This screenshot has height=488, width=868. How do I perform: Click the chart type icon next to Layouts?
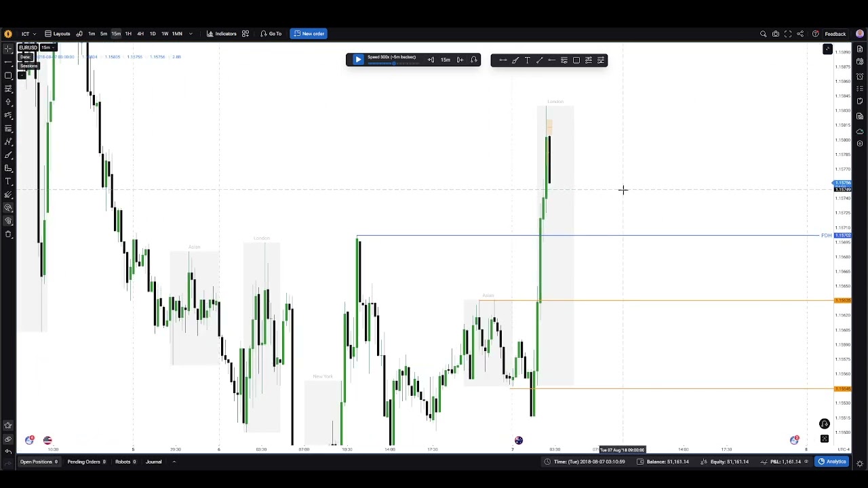click(x=79, y=34)
